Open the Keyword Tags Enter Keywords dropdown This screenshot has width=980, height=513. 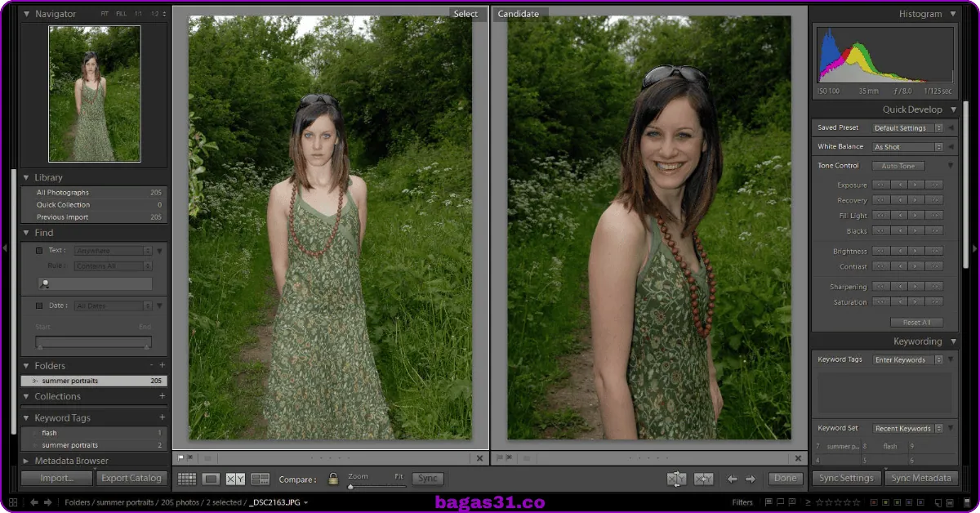point(907,359)
